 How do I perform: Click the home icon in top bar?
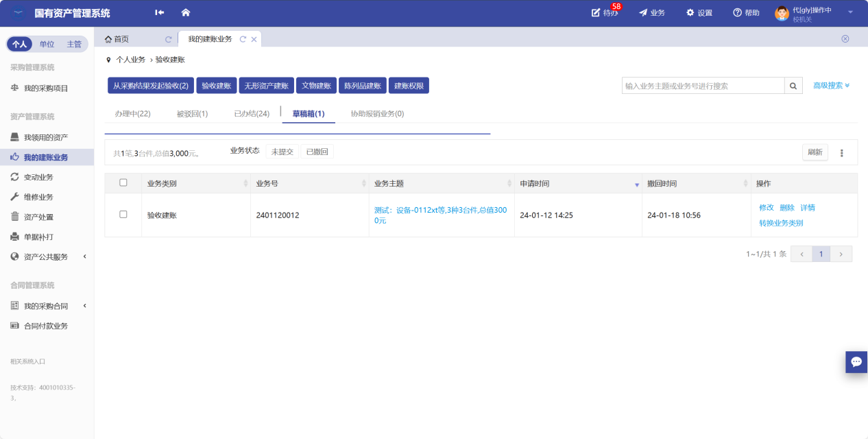click(x=185, y=12)
